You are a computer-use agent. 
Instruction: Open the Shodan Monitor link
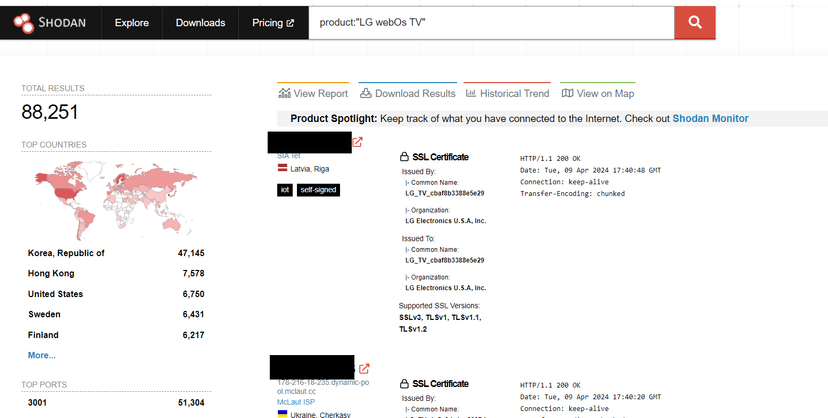click(x=710, y=119)
